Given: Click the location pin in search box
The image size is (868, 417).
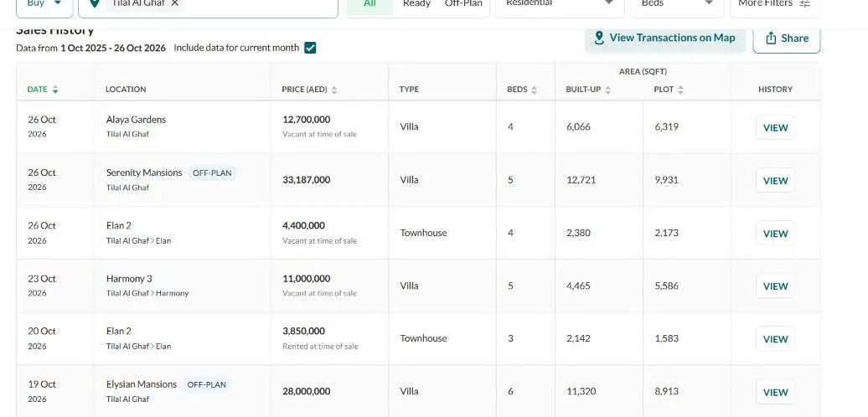Looking at the screenshot, I should (x=95, y=3).
